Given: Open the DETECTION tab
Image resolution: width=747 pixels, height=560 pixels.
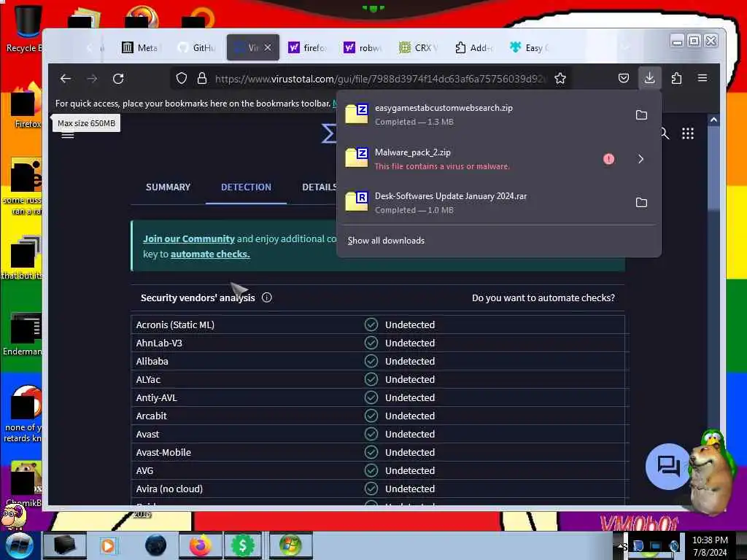Looking at the screenshot, I should point(246,187).
